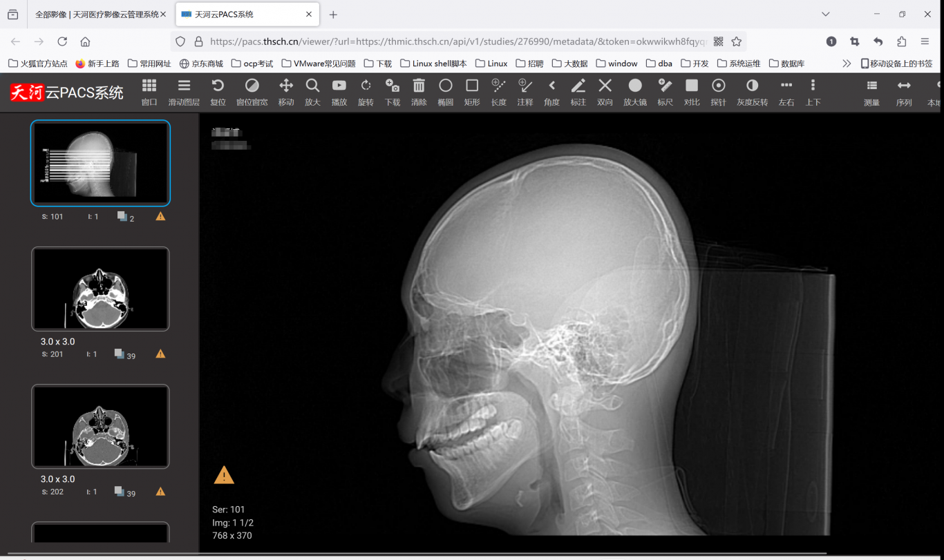Image resolution: width=944 pixels, height=560 pixels.
Task: Select the 探针 probe tool
Action: tap(719, 92)
